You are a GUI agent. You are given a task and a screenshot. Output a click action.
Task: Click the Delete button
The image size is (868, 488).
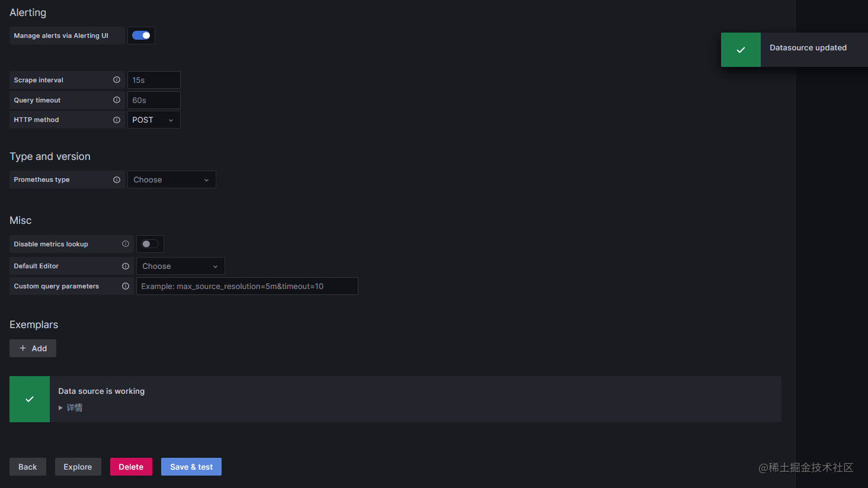click(x=131, y=467)
